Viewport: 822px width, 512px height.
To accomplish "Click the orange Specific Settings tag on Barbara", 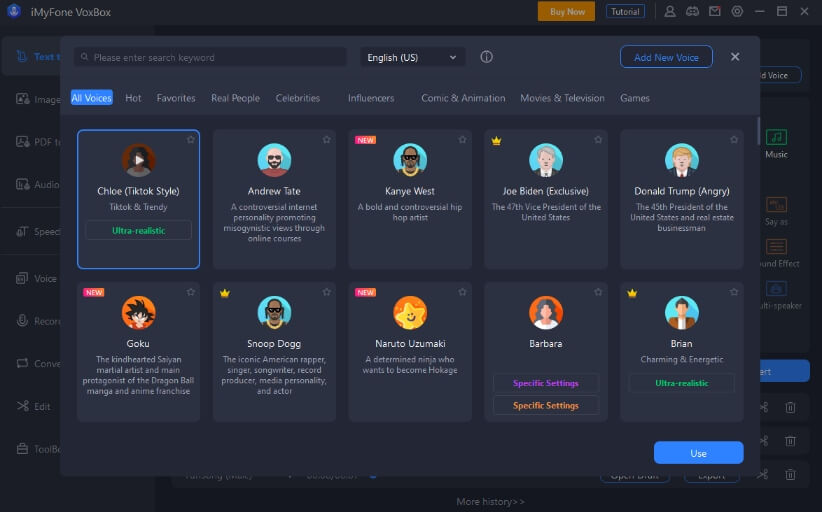I will [546, 406].
